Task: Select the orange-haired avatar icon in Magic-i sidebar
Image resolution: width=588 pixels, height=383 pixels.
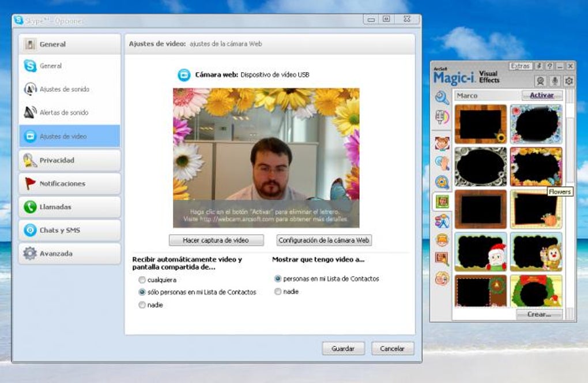Action: (x=442, y=240)
